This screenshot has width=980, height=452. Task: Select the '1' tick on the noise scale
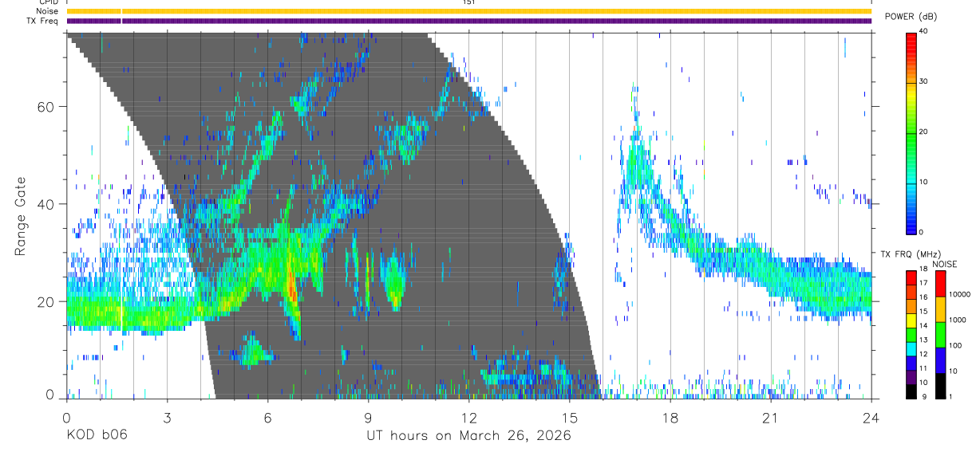pyautogui.click(x=949, y=396)
